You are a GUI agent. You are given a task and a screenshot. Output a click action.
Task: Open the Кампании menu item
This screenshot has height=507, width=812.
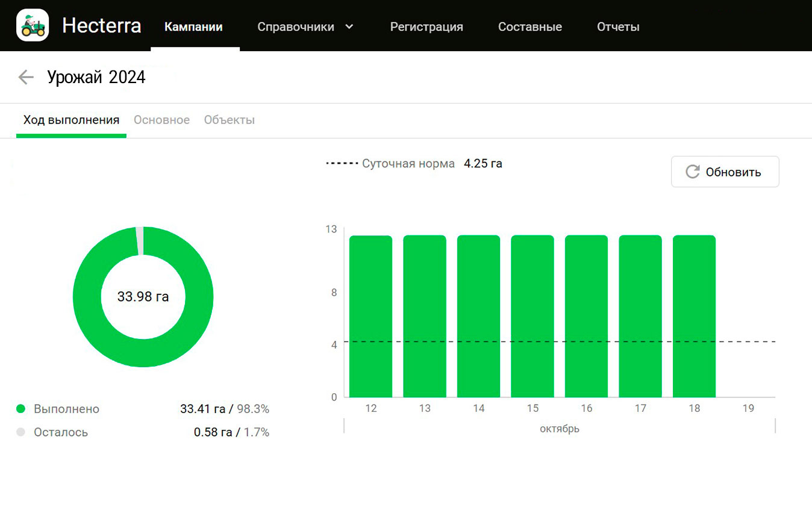tap(193, 27)
